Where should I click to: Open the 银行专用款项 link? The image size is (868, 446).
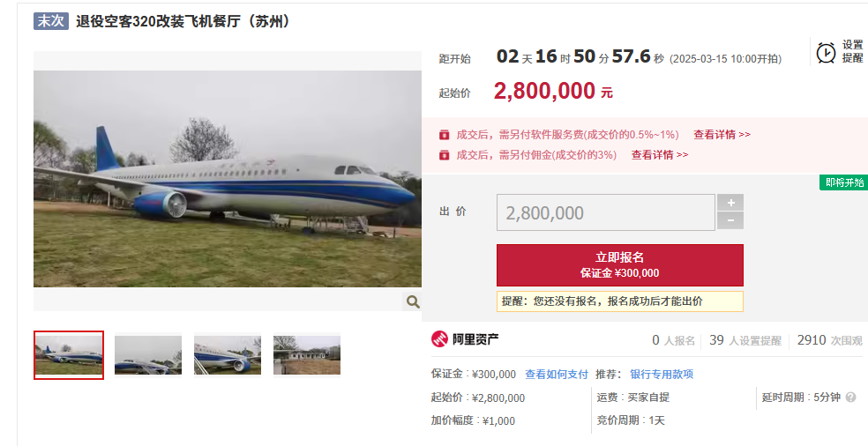click(662, 374)
